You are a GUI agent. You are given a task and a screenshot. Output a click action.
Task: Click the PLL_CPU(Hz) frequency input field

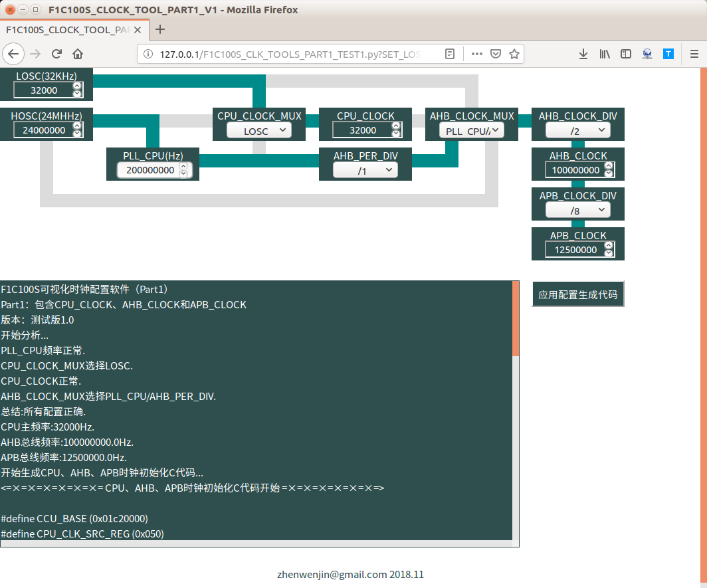tap(150, 171)
